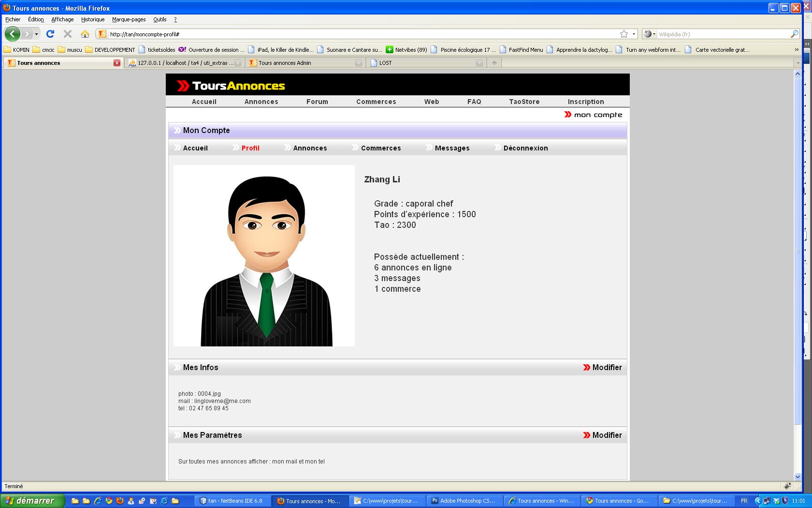The height and width of the screenshot is (508, 812).
Task: Show hidden tray icons arrow
Action: [x=758, y=501]
